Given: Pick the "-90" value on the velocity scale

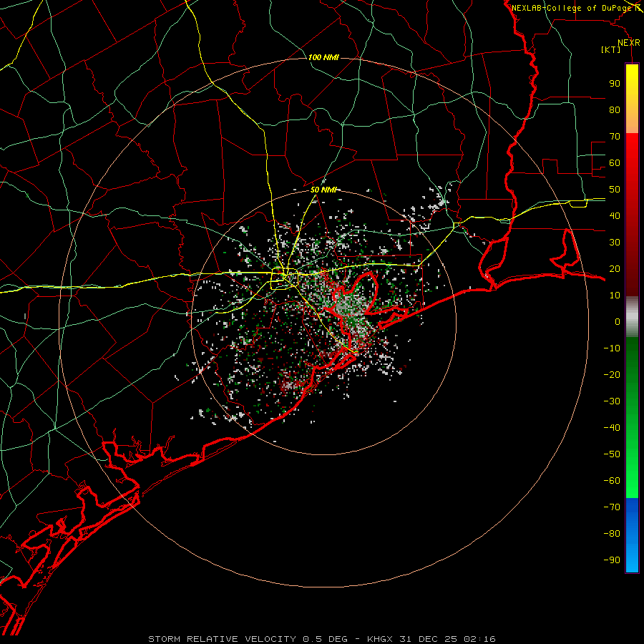Looking at the screenshot, I should tap(612, 560).
